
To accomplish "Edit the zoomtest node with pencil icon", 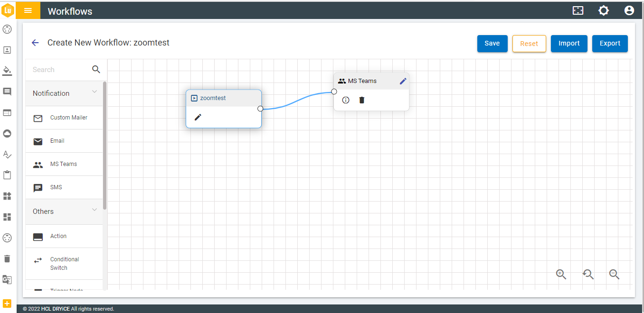I will [x=198, y=117].
